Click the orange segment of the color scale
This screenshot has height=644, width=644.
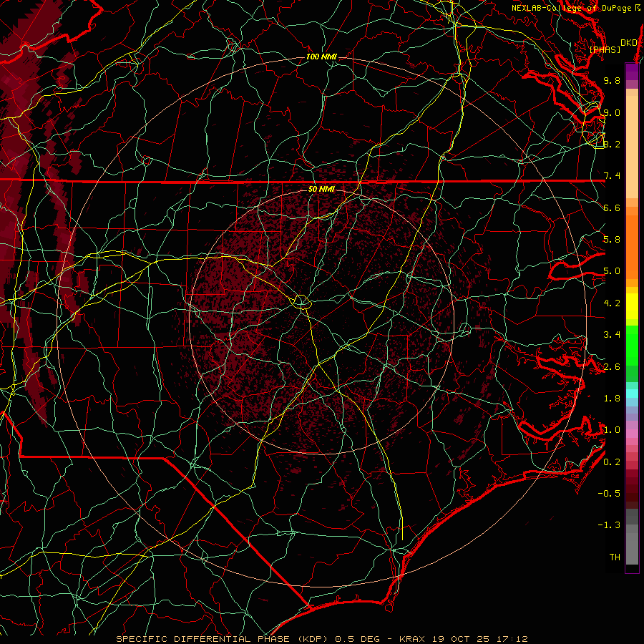[x=632, y=243]
